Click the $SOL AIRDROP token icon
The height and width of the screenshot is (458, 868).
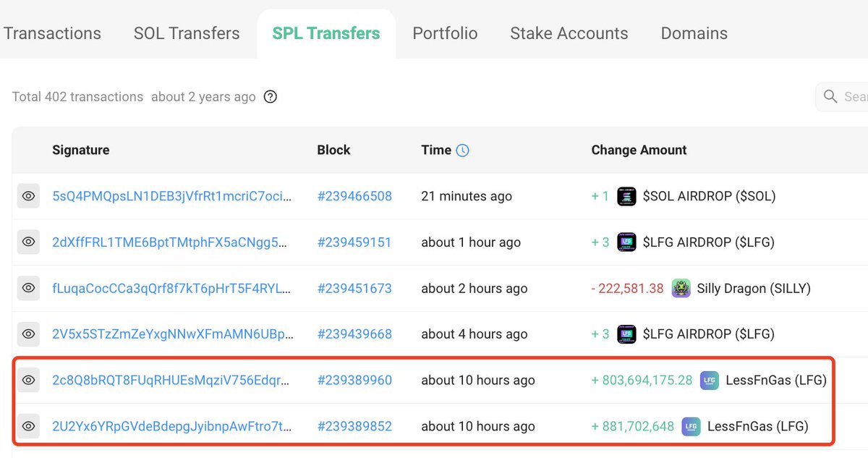pyautogui.click(x=626, y=196)
